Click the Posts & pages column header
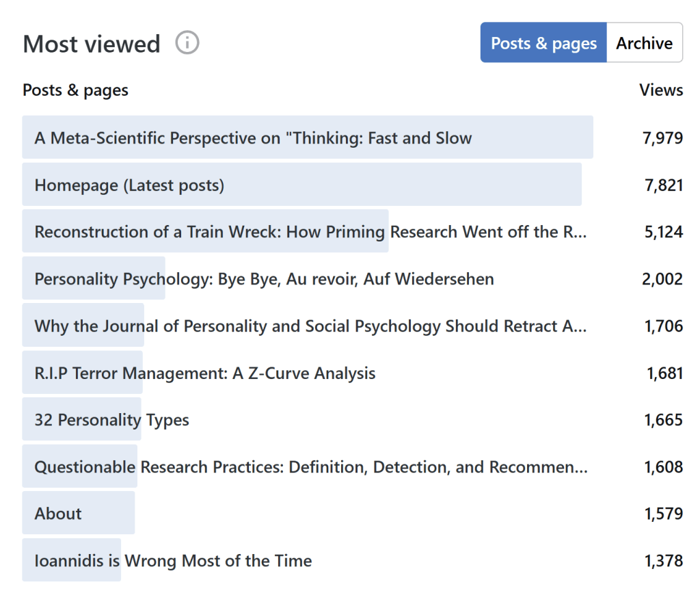The image size is (700, 606). (75, 90)
